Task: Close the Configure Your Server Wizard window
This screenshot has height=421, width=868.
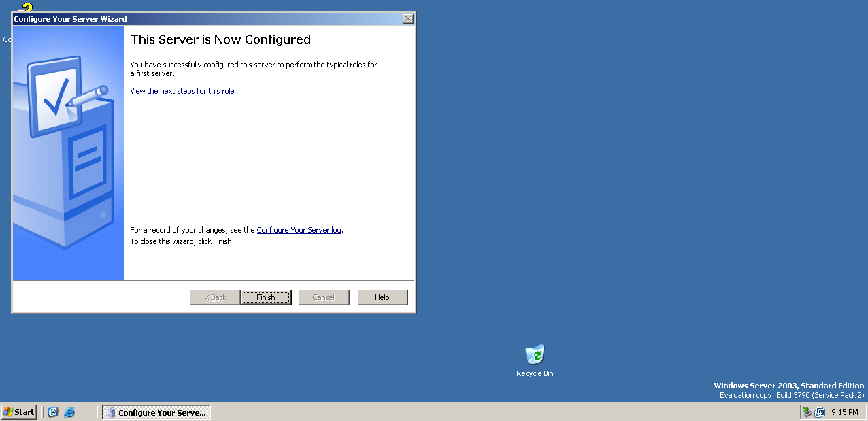Action: (x=407, y=19)
